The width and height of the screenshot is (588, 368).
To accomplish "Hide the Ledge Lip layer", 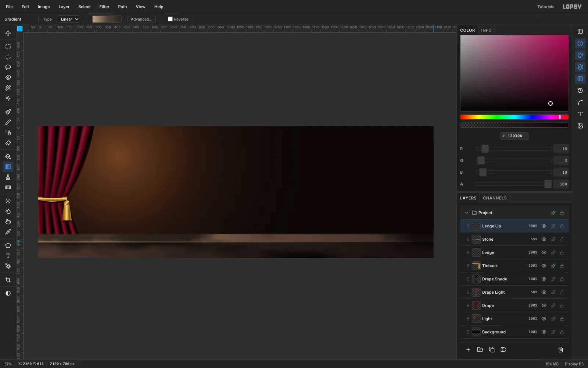I will click(x=544, y=226).
